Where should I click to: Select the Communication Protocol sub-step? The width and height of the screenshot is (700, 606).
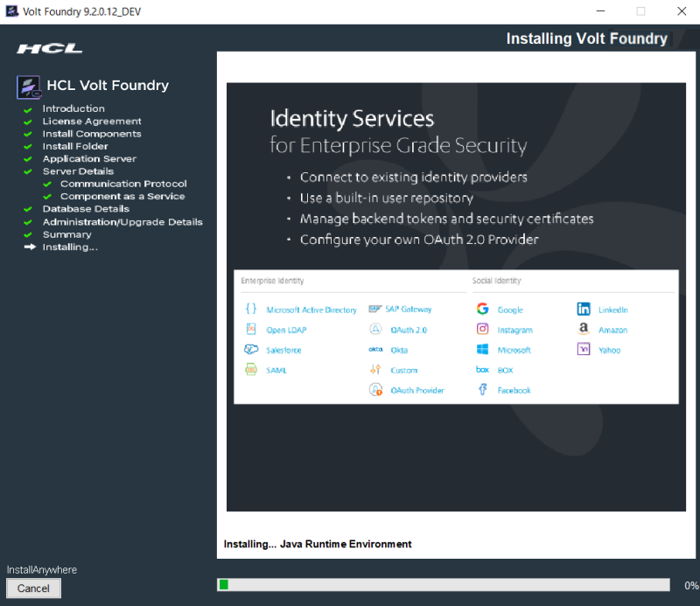(x=122, y=184)
